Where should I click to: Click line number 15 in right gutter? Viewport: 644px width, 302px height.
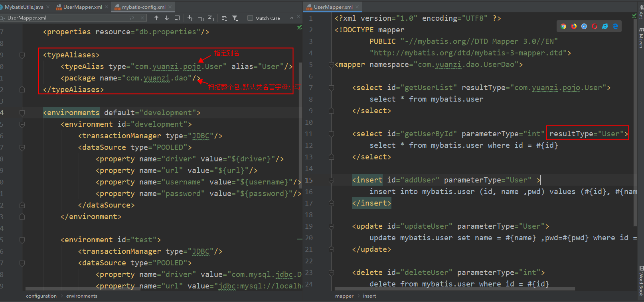click(x=309, y=180)
